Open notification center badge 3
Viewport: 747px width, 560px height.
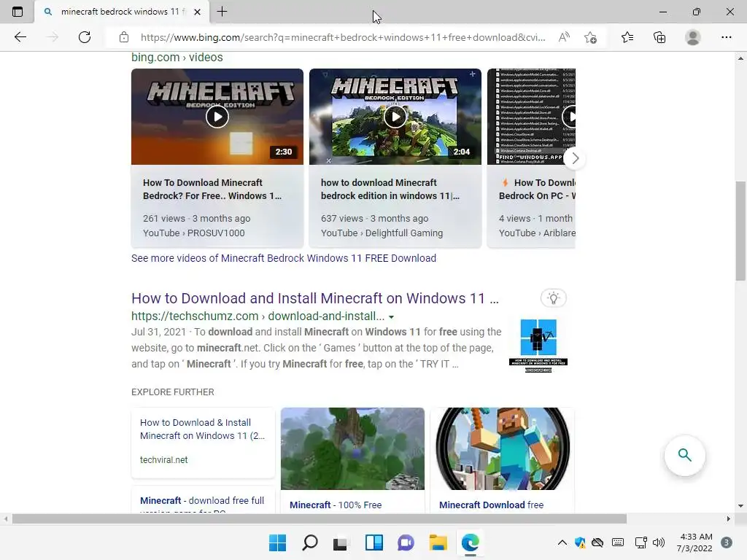coord(727,542)
